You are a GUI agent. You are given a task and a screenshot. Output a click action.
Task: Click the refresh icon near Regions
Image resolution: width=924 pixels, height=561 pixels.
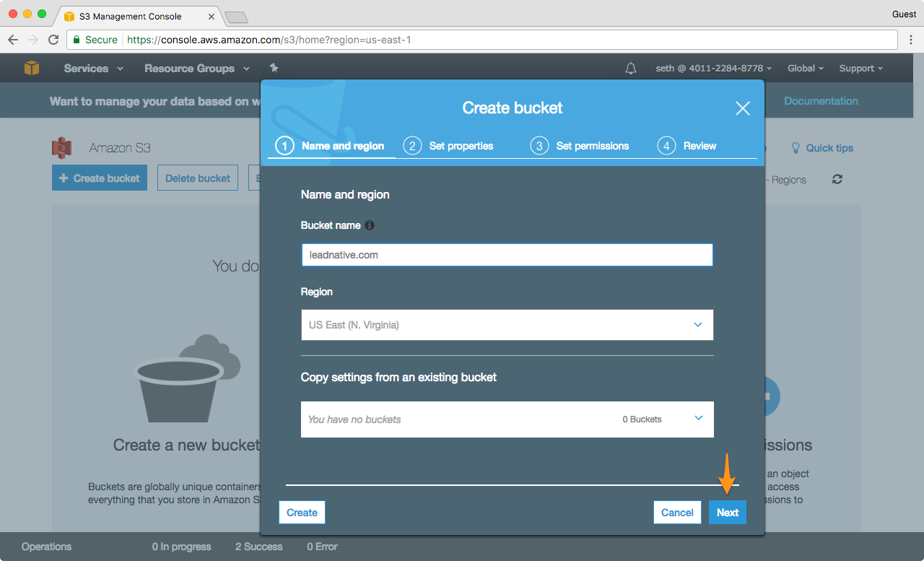click(837, 179)
